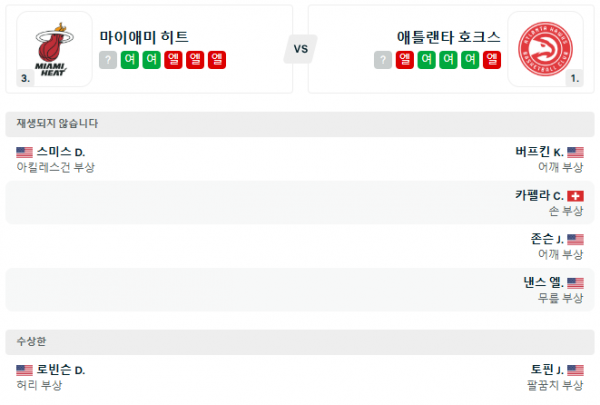This screenshot has height=405, width=600.
Task: Click the 수상한 section header
Action: click(32, 342)
